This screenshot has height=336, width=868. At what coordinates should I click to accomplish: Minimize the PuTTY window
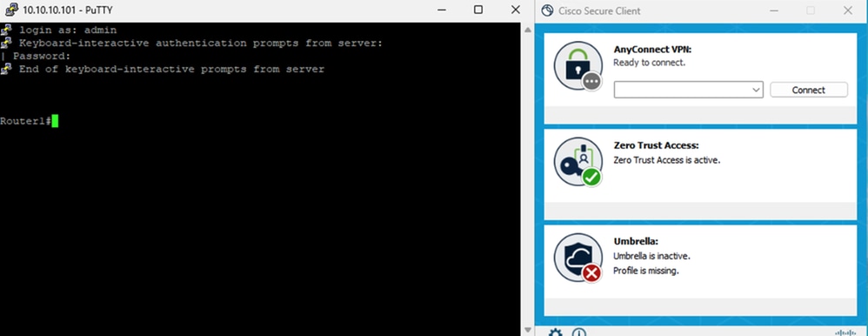pos(442,10)
